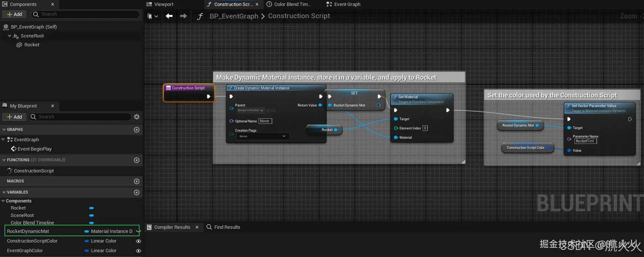644x257 pixels.
Task: Click the Construction Script node output exec pin
Action: click(x=208, y=96)
